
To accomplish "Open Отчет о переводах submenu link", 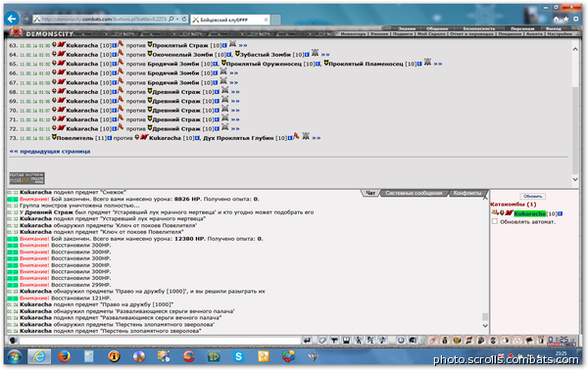I will tap(471, 33).
